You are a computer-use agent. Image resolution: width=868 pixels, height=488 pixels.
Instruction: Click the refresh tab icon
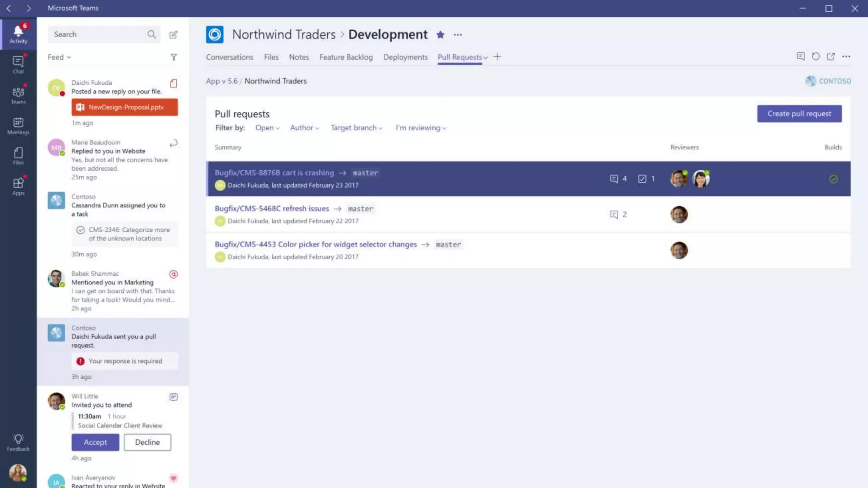(815, 56)
